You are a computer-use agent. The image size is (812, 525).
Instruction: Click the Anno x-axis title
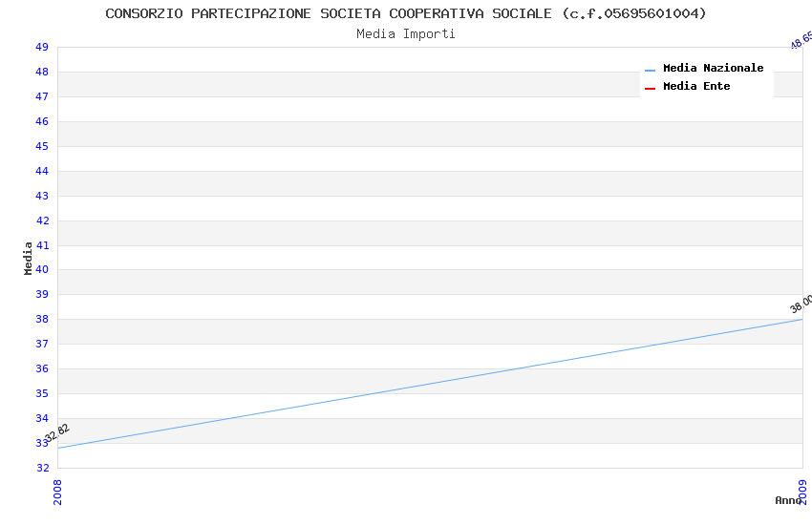coord(788,500)
